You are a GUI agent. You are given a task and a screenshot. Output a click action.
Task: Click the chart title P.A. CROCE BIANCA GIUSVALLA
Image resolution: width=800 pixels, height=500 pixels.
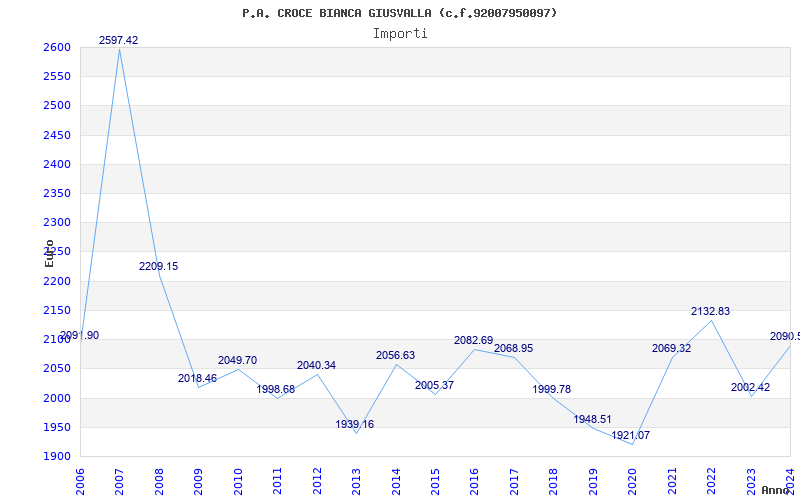[399, 13]
